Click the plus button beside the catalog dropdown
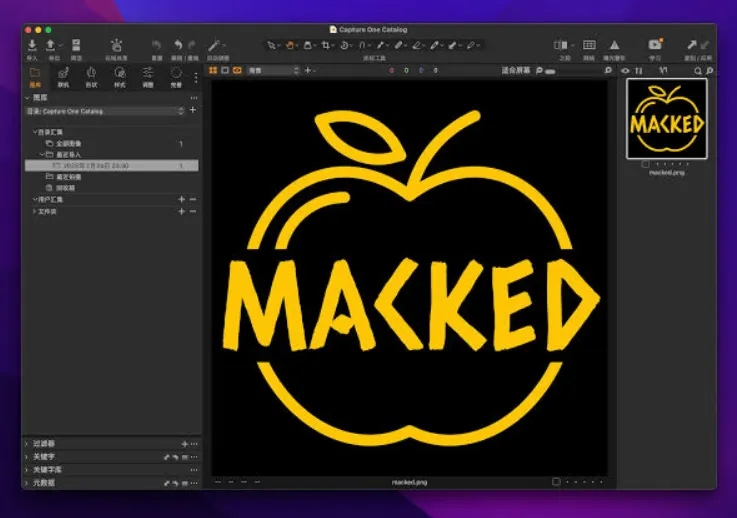Viewport: 737px width, 518px height. [x=193, y=110]
